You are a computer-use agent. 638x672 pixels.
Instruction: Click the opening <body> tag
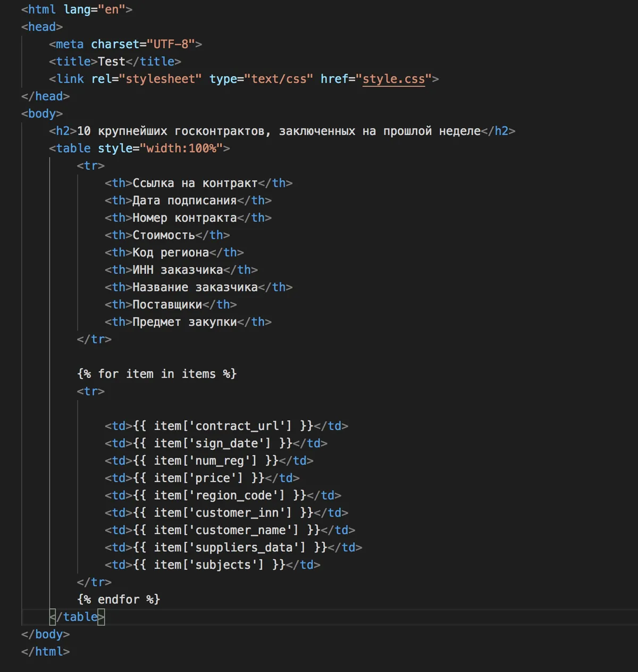(42, 113)
